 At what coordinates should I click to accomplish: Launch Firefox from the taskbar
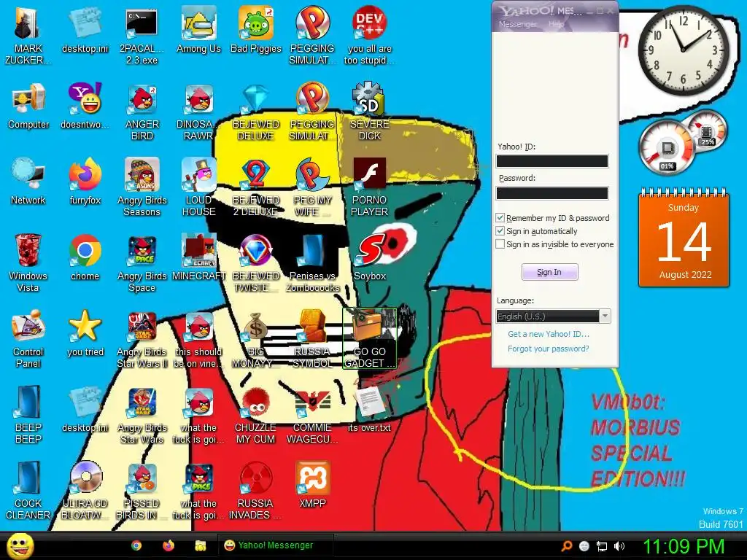pyautogui.click(x=169, y=545)
